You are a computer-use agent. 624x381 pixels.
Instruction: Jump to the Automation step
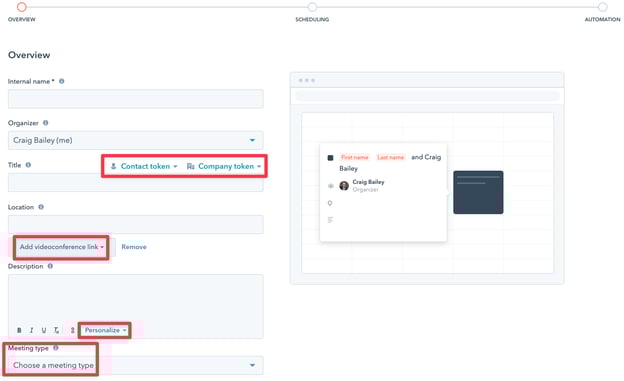point(603,7)
